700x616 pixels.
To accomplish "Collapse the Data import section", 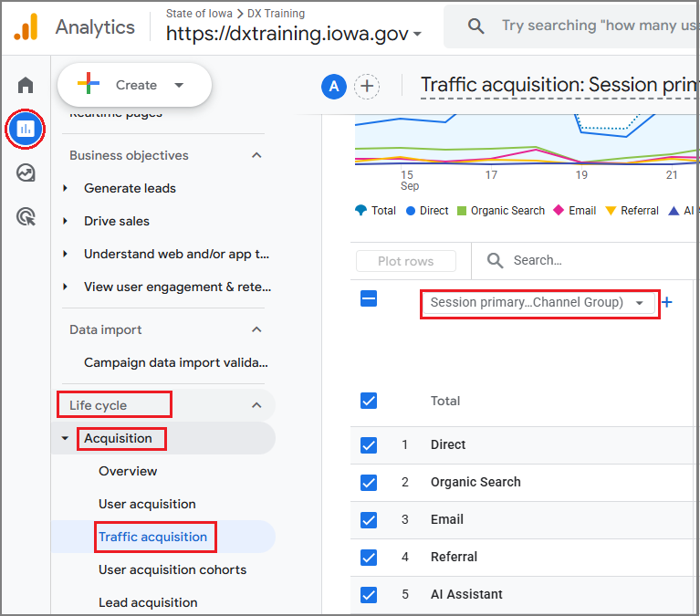I will pyautogui.click(x=256, y=329).
